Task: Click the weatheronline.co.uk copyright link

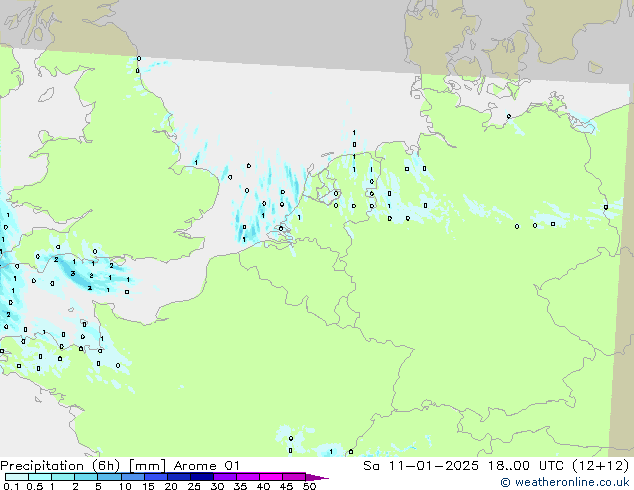Action: pos(571,483)
